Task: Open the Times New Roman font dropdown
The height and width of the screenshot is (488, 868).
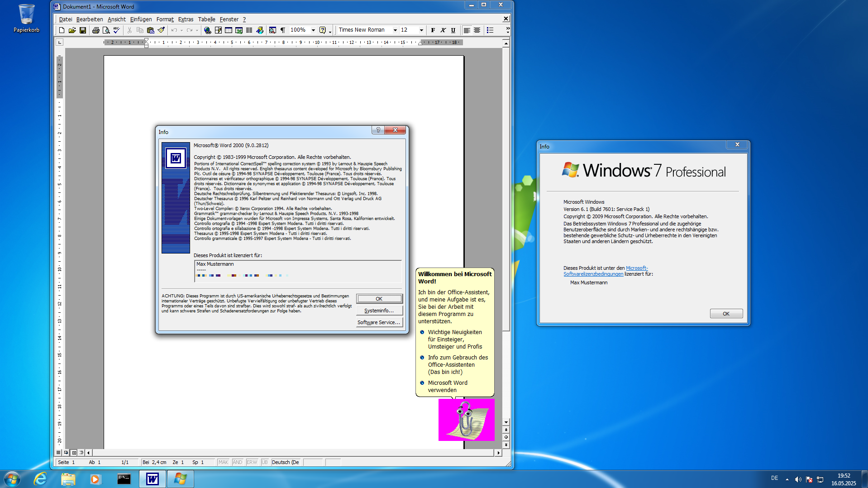Action: pos(395,30)
